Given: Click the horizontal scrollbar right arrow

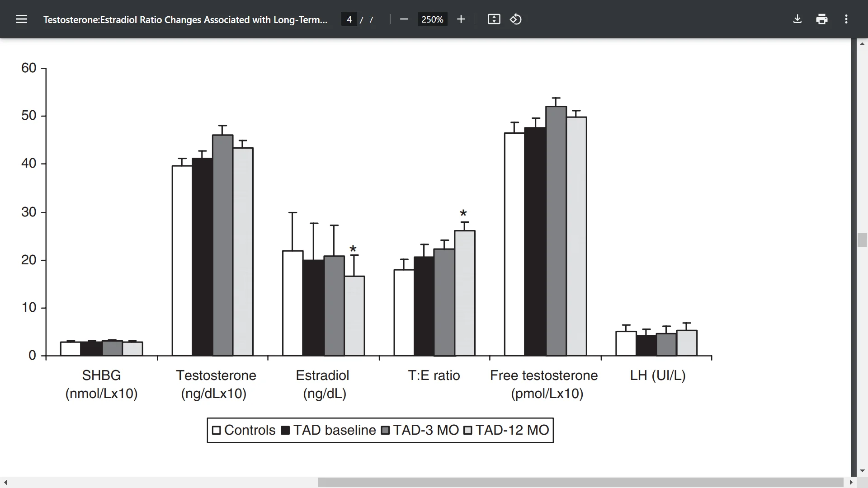Looking at the screenshot, I should 851,483.
